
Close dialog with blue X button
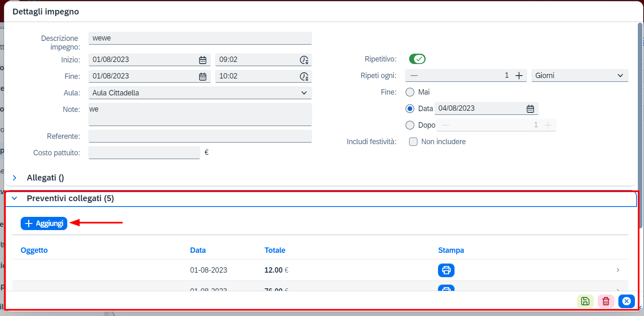coord(626,302)
